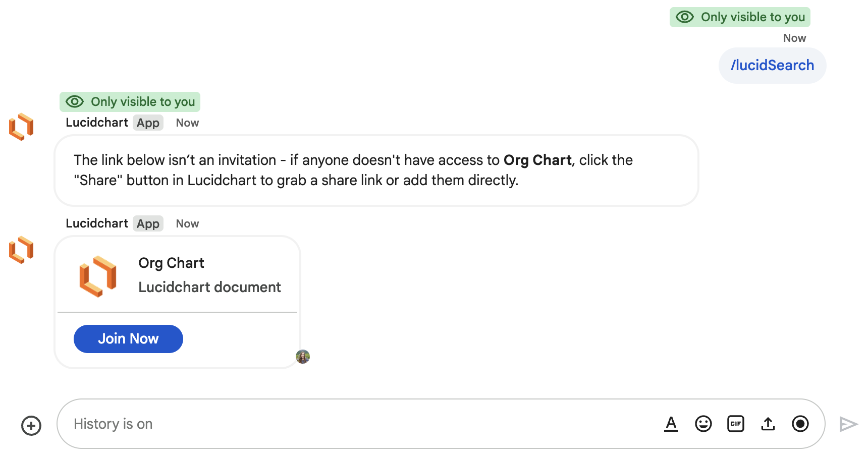Select the GIF icon in the compose bar
Viewport: 868px width, 459px height.
point(736,424)
